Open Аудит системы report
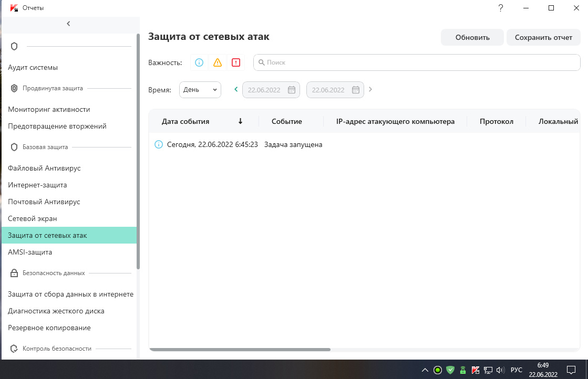Image resolution: width=588 pixels, height=379 pixels. (x=33, y=67)
